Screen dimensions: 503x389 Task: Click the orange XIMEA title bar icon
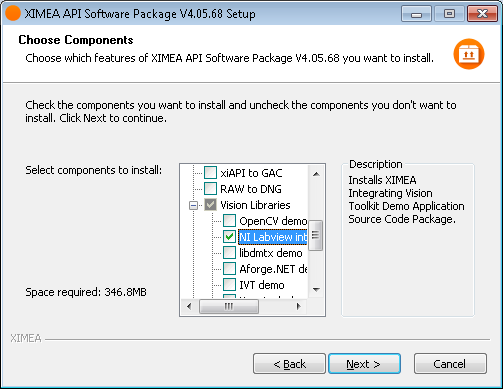tap(13, 13)
